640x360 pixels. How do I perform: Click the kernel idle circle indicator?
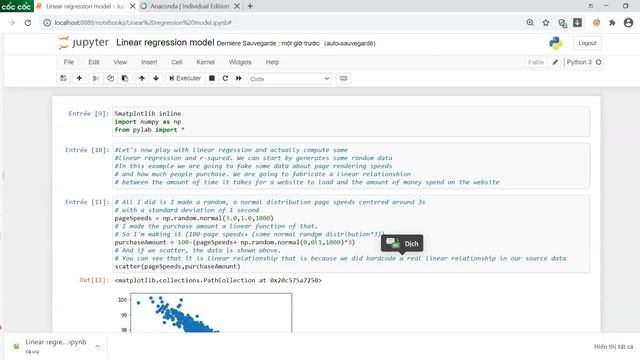(x=598, y=62)
